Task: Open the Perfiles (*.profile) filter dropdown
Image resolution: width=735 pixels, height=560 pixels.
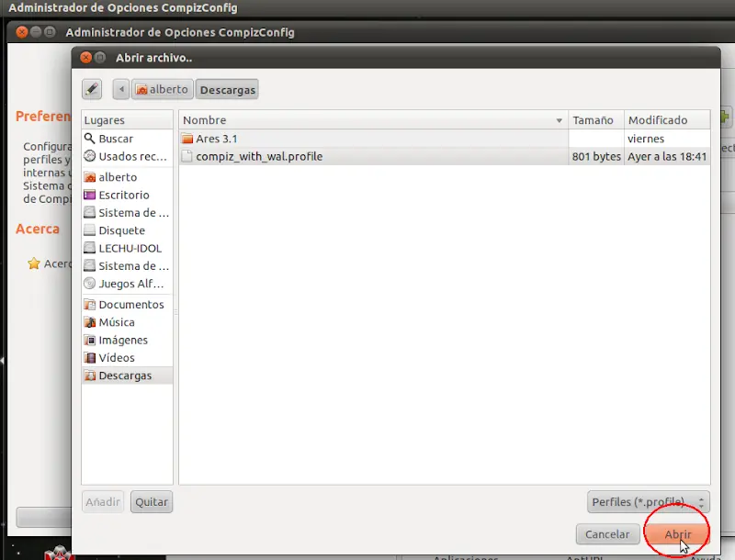Action: click(x=649, y=502)
